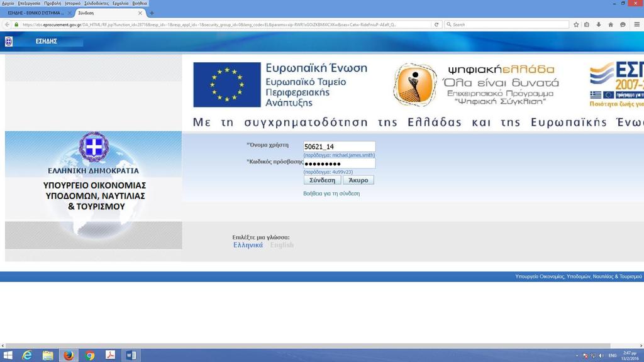Click the horizontal scrollbar thumb

point(308,346)
